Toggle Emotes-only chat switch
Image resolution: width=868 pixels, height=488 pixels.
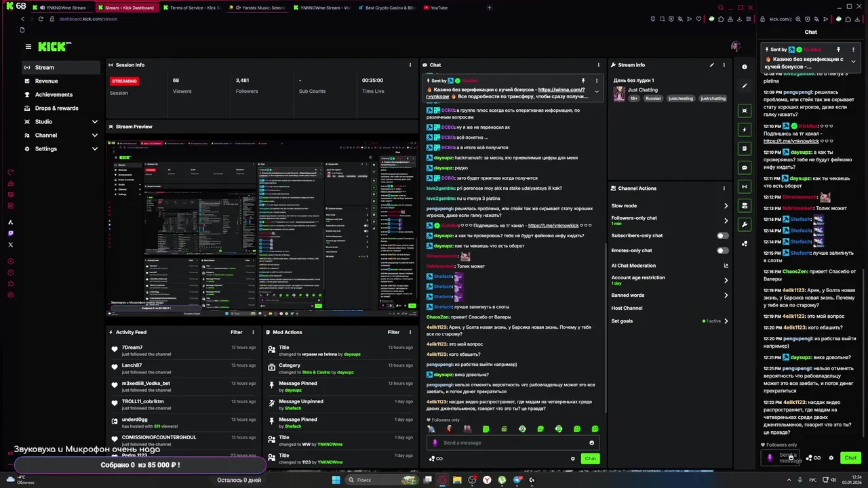point(723,251)
